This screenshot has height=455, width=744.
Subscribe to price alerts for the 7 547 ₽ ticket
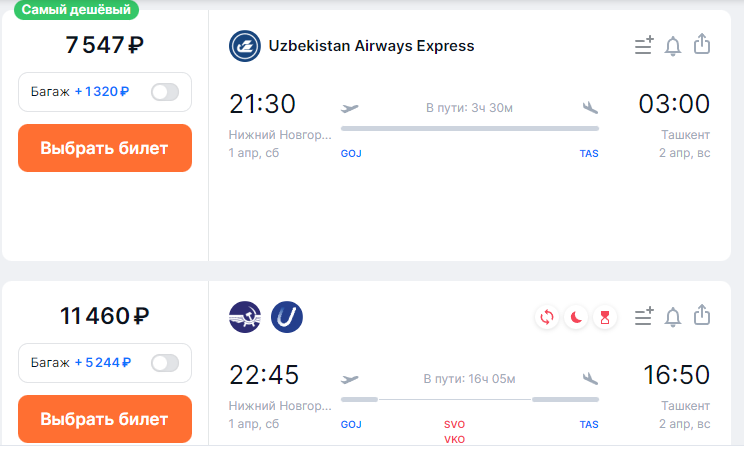673,46
